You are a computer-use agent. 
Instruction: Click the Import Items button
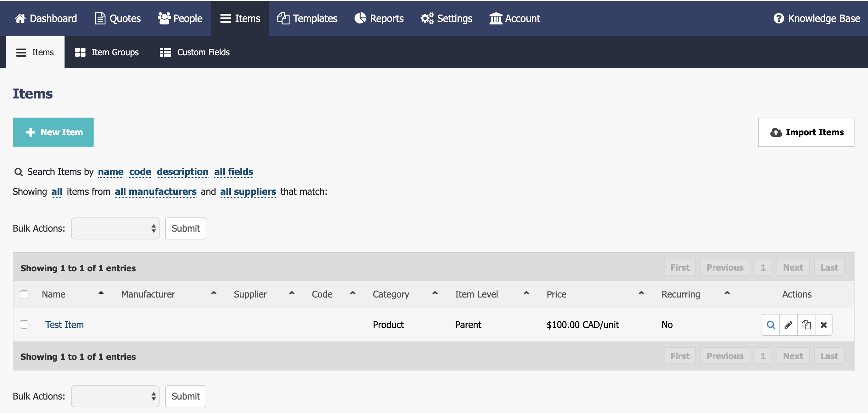pos(806,132)
